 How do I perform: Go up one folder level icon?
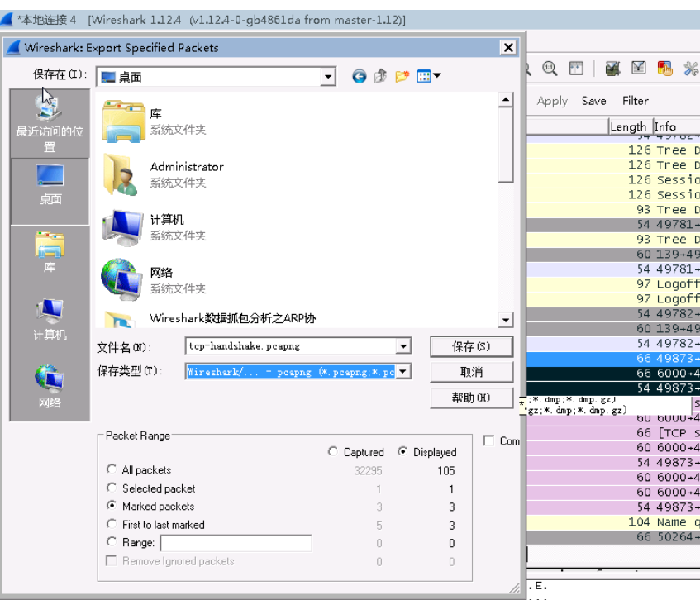(x=380, y=76)
